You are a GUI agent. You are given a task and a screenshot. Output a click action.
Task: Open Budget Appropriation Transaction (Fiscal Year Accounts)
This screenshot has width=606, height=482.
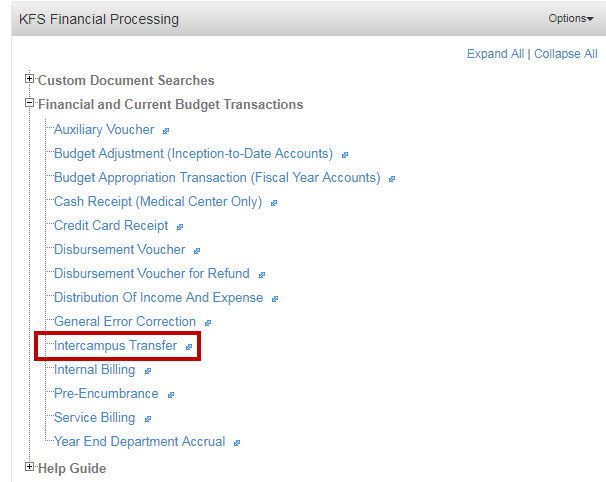(217, 178)
